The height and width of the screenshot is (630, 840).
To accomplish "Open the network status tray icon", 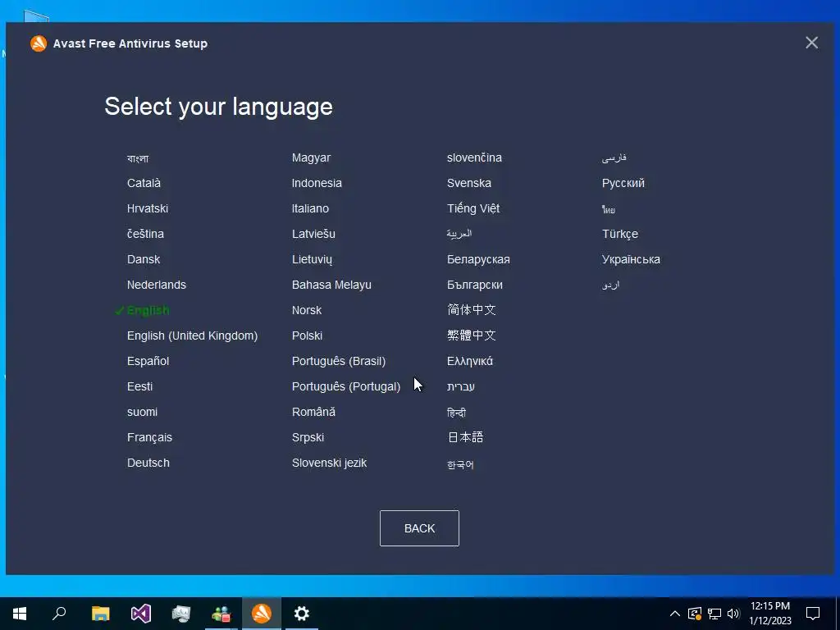I will [714, 614].
